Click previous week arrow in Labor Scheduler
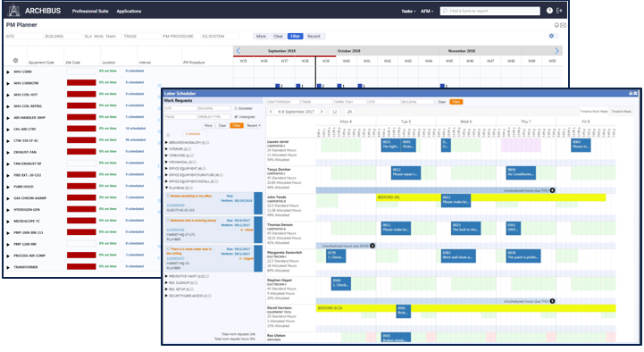Image resolution: width=644 pixels, height=352 pixels. point(271,112)
